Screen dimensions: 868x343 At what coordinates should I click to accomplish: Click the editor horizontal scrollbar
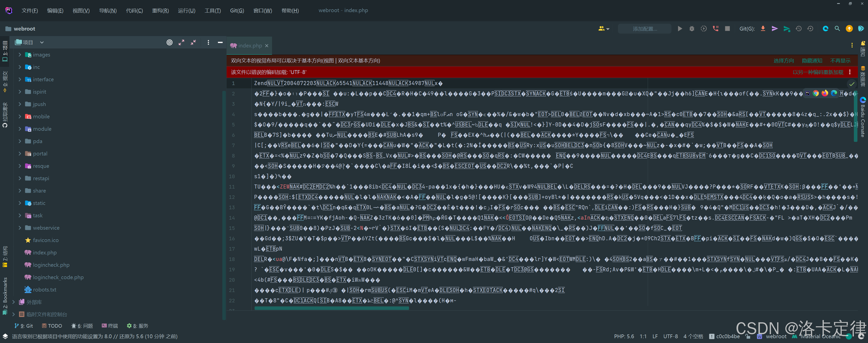coord(331,308)
